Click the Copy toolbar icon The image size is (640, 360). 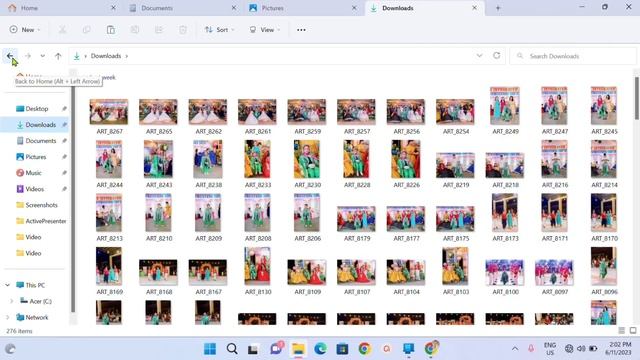tap(87, 30)
